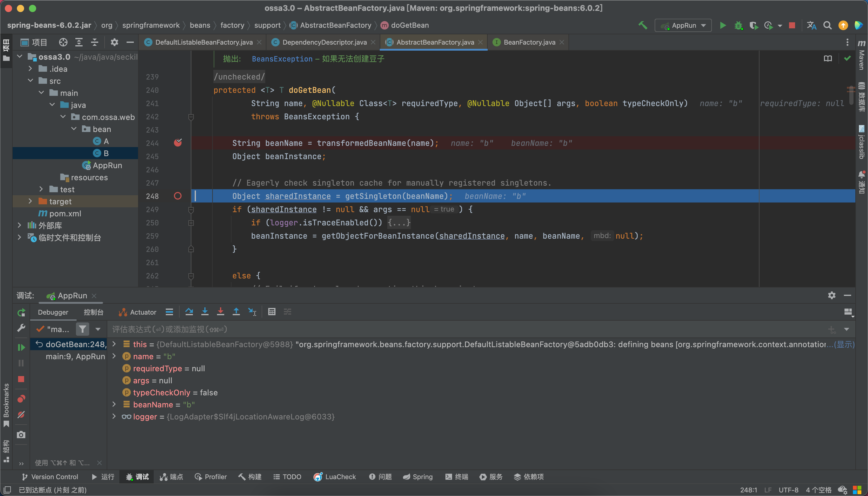868x496 pixels.
Task: Run AppRun with the green play icon
Action: pos(722,25)
